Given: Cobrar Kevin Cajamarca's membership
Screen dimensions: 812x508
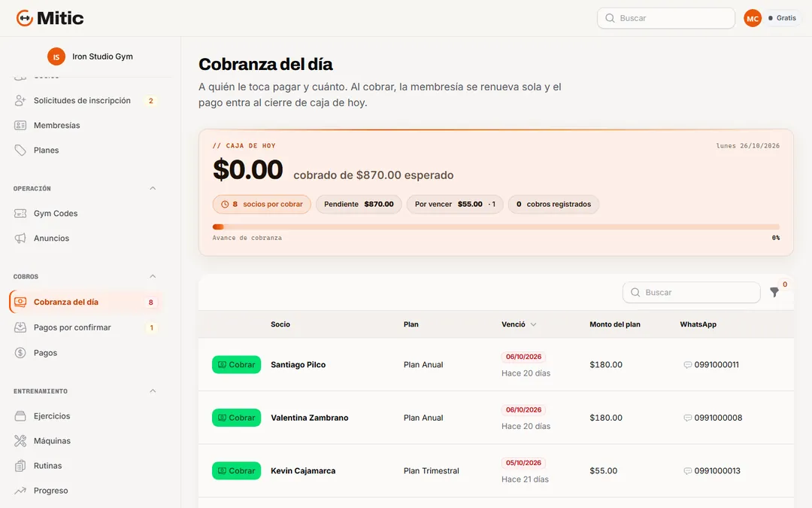Looking at the screenshot, I should coord(236,471).
